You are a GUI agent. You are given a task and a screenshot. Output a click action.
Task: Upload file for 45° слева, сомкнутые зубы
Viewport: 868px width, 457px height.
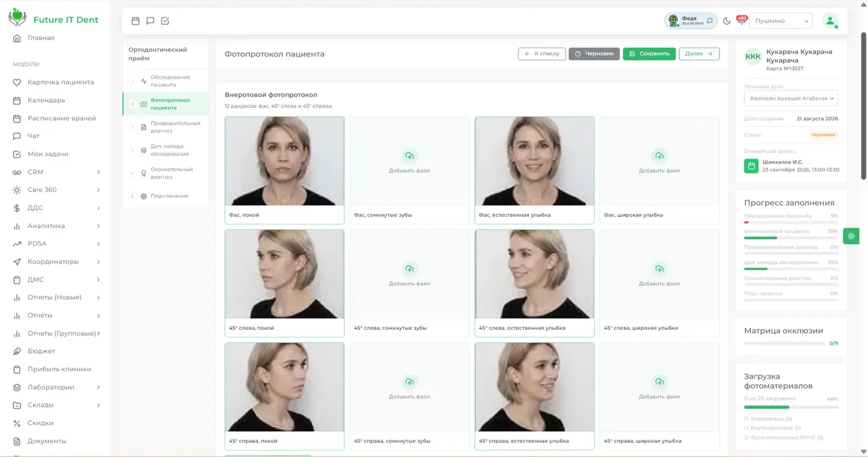(410, 275)
